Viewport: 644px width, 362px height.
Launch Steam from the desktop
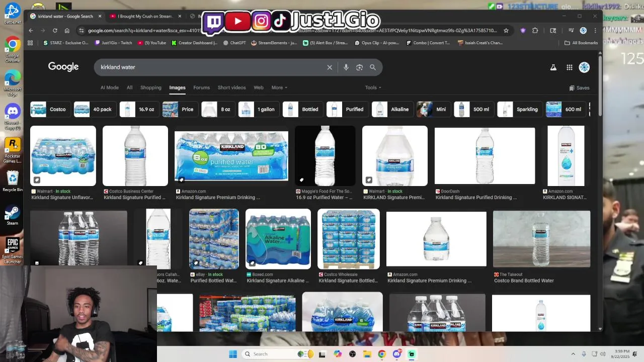pyautogui.click(x=13, y=215)
